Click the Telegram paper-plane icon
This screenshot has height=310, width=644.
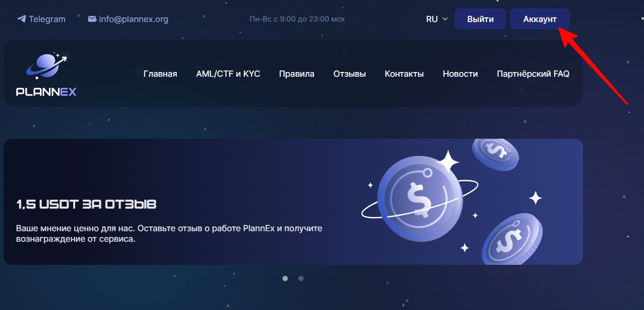[22, 19]
